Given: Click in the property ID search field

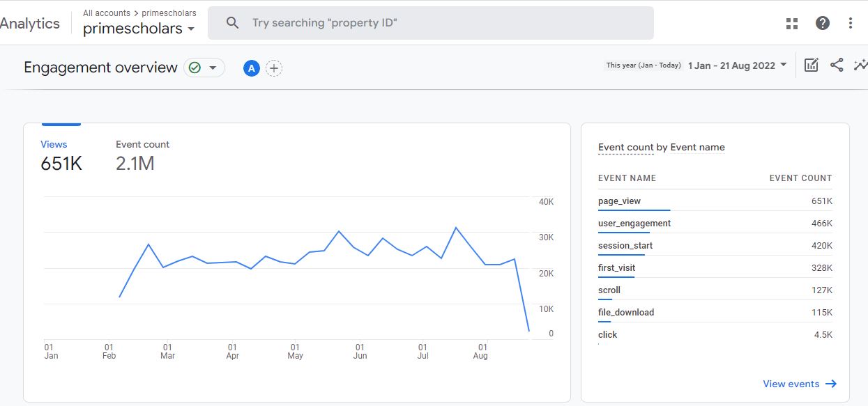Looking at the screenshot, I should click(x=446, y=23).
